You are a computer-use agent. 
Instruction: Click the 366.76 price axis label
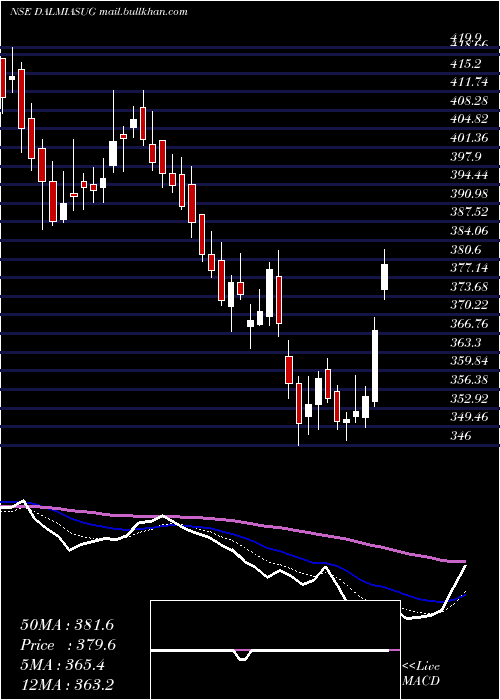469,324
